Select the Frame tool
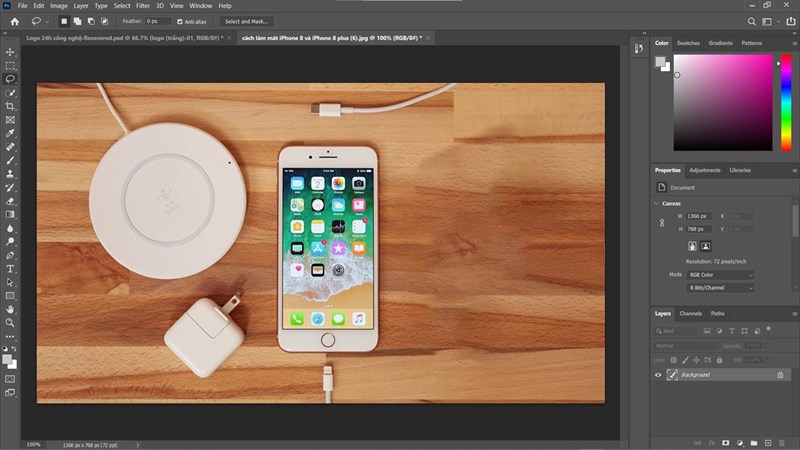This screenshot has width=800, height=450. coord(10,120)
